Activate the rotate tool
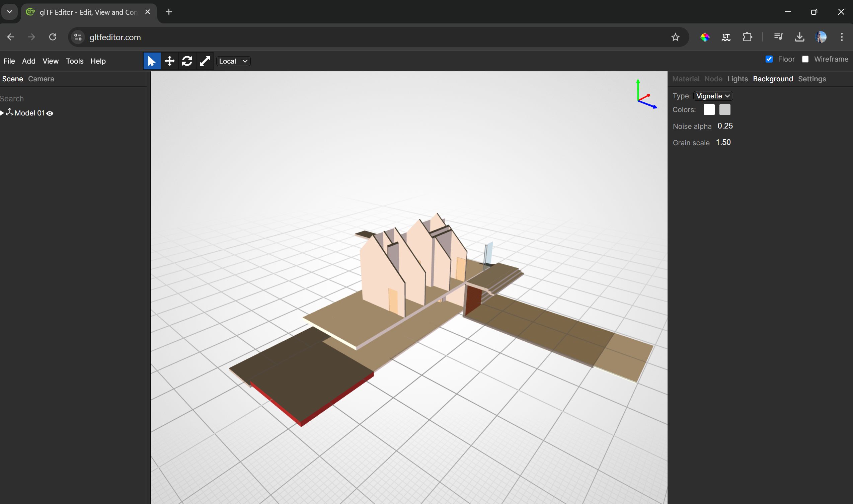This screenshot has height=504, width=853. tap(187, 61)
